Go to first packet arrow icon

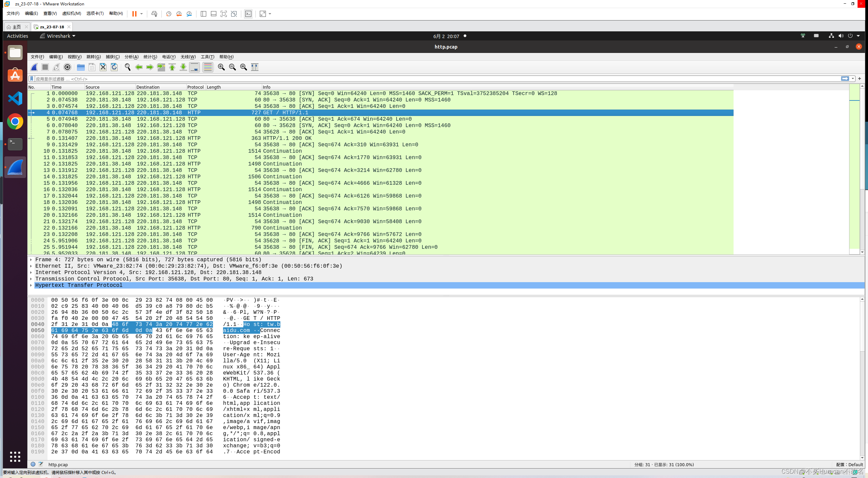172,67
